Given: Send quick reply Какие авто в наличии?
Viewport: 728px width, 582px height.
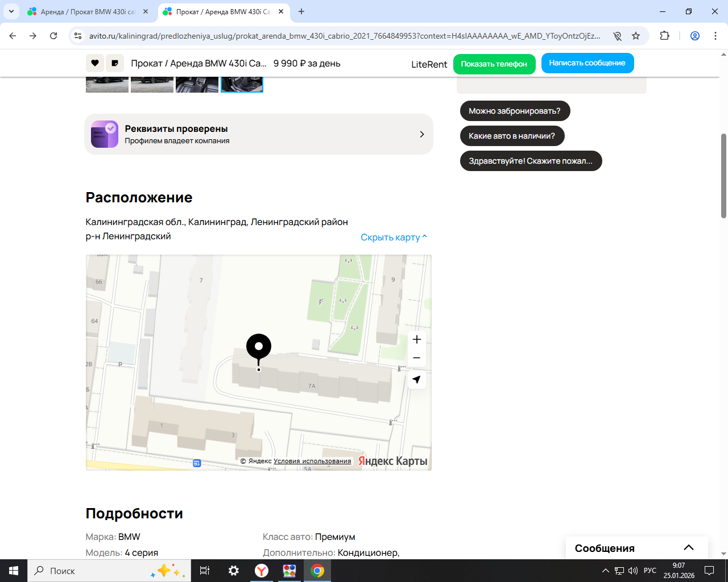Looking at the screenshot, I should pyautogui.click(x=512, y=136).
